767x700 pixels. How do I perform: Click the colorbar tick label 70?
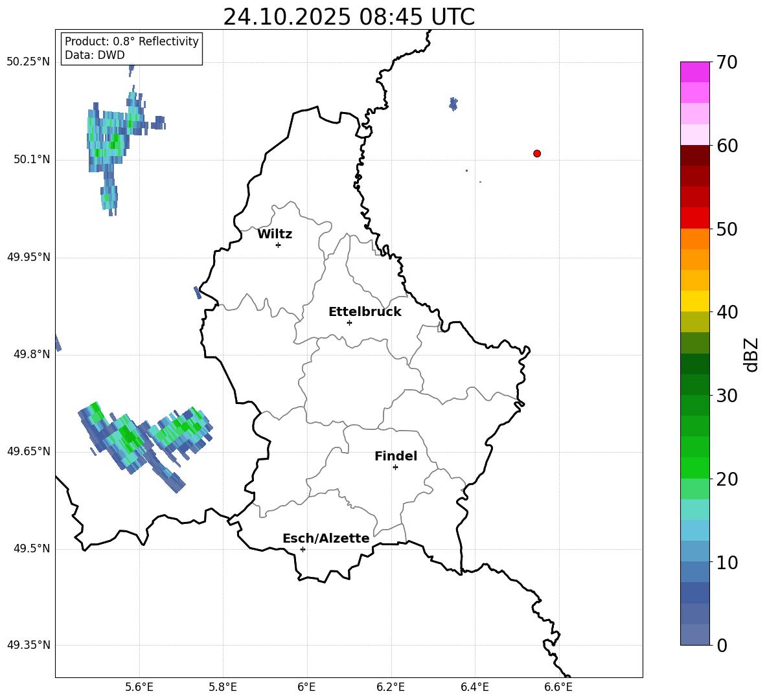[x=726, y=62]
